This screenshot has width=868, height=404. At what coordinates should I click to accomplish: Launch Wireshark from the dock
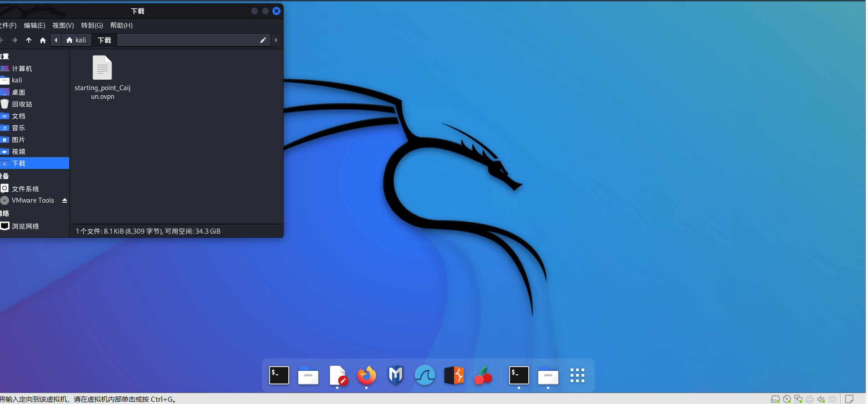pos(425,376)
